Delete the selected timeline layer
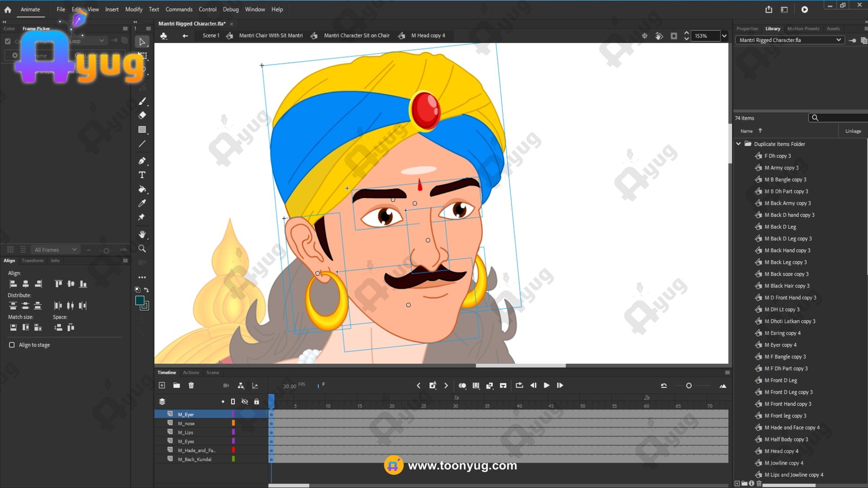 click(x=191, y=386)
